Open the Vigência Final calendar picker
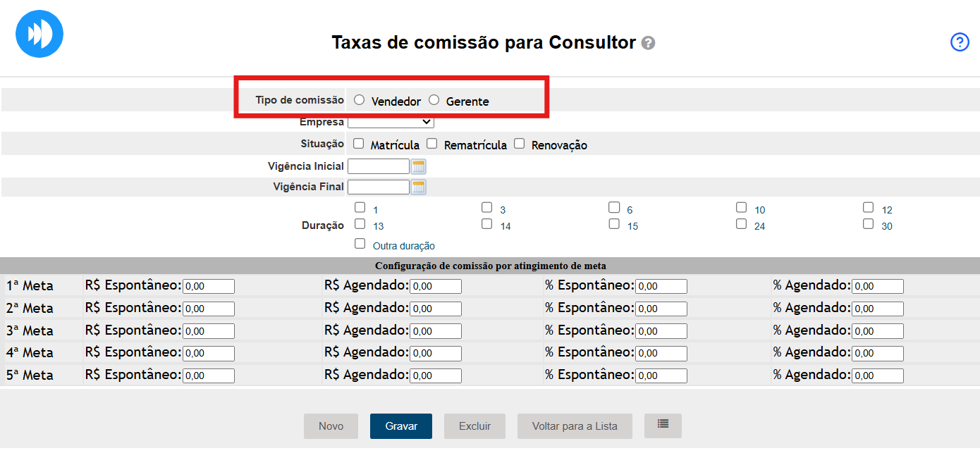Image resolution: width=980 pixels, height=465 pixels. (419, 187)
